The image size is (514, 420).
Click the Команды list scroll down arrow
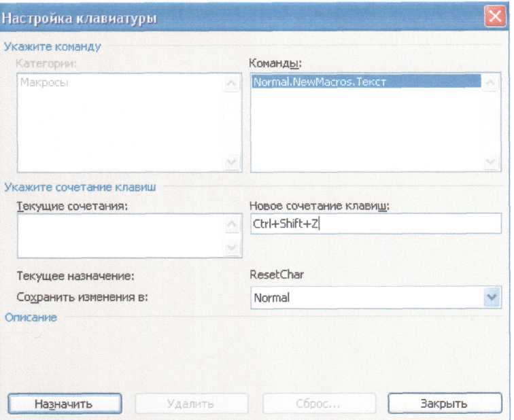point(490,161)
